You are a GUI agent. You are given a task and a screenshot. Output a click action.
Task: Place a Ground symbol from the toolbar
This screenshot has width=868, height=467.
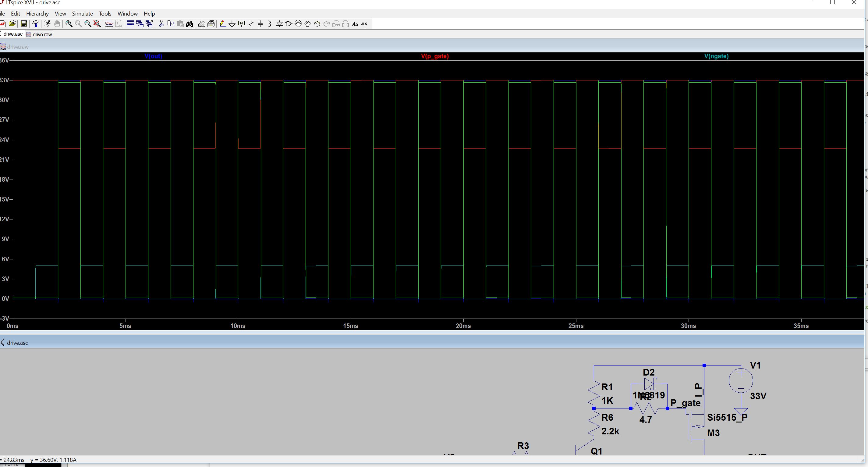coord(232,23)
